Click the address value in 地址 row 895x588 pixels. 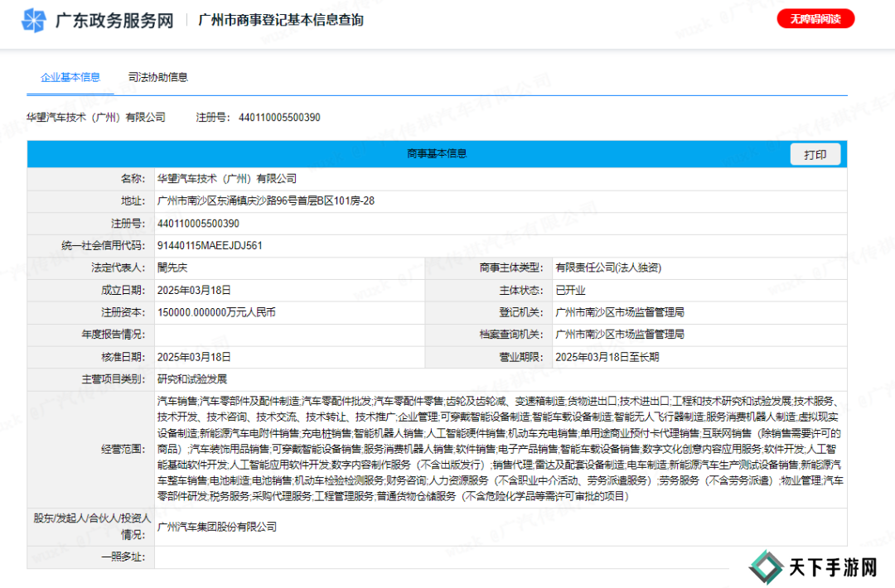coord(266,201)
